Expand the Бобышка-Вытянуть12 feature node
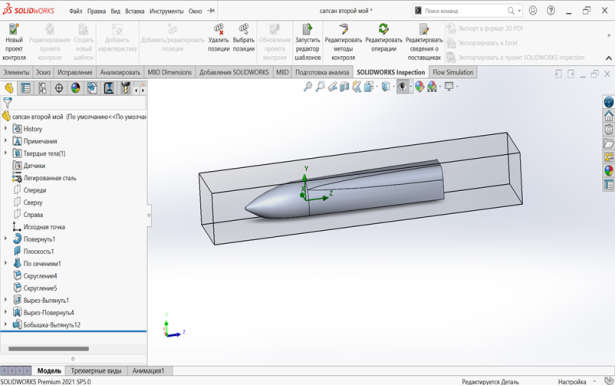 coord(6,324)
